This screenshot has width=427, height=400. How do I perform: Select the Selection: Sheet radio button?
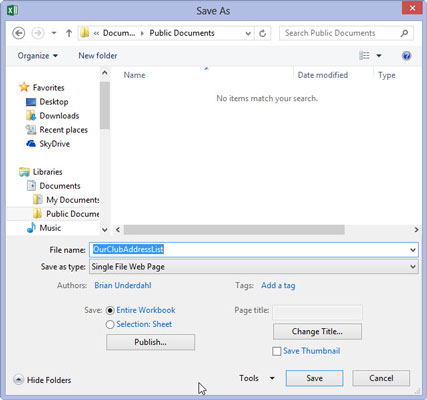click(x=110, y=324)
